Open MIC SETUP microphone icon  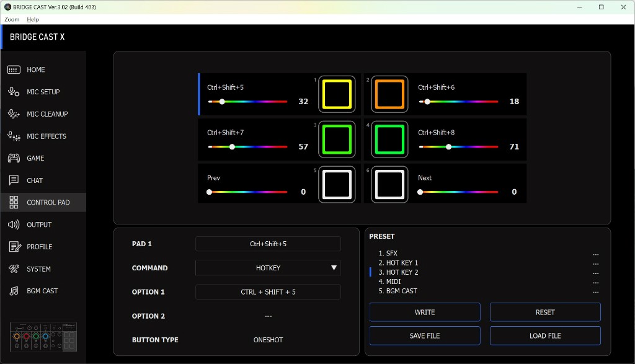click(x=14, y=92)
